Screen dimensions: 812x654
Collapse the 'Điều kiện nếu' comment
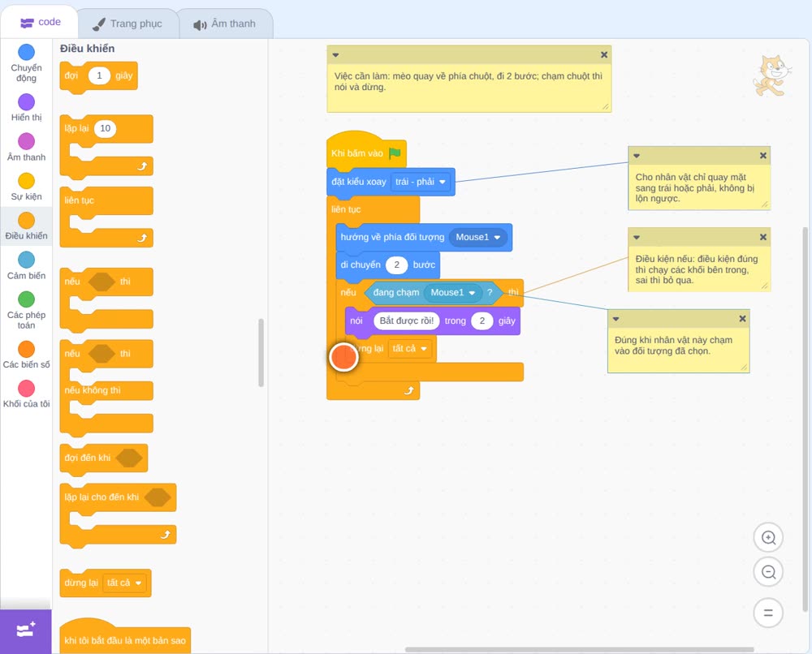click(x=637, y=238)
